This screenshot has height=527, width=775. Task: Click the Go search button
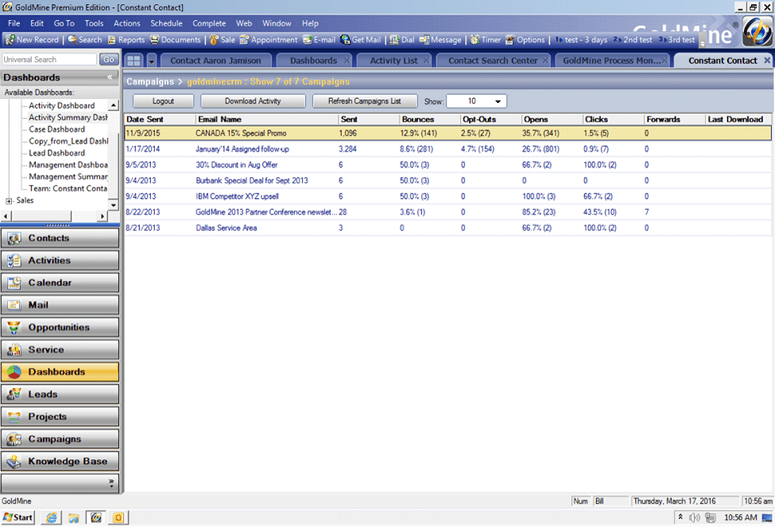click(109, 59)
